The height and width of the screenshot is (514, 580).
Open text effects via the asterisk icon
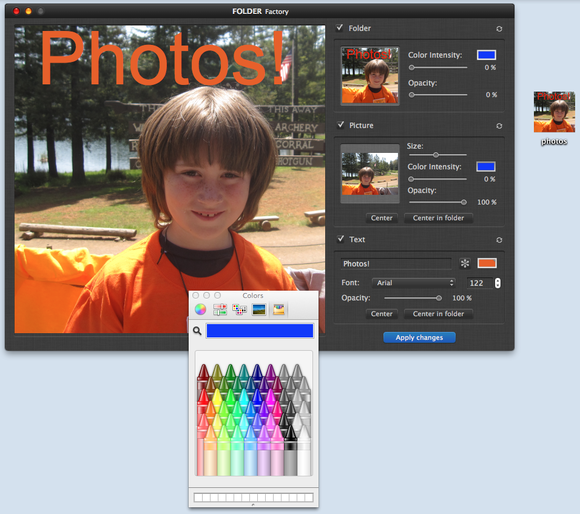pos(465,263)
